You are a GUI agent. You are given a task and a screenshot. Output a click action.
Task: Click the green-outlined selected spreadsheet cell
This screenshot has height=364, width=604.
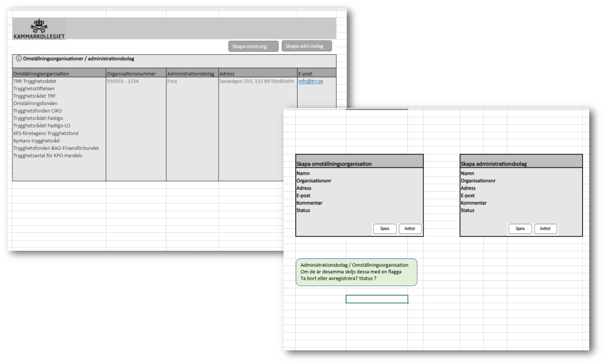(377, 299)
